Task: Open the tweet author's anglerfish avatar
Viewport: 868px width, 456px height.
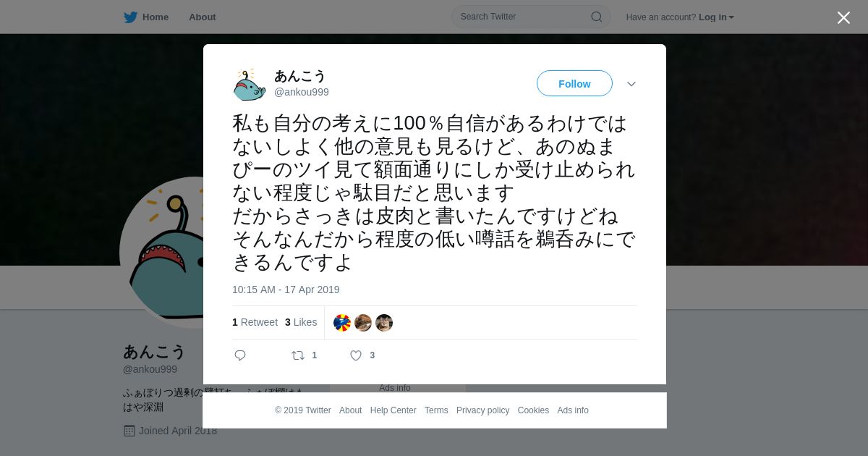Action: pos(249,84)
